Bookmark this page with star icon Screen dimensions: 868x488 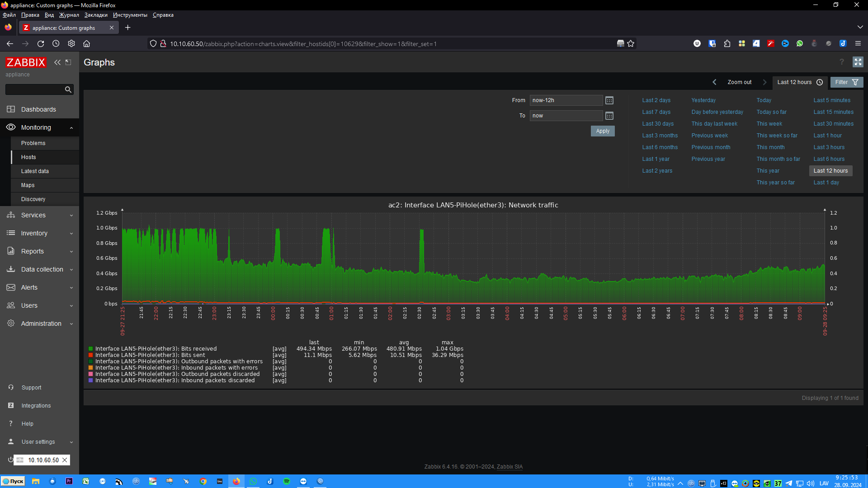[631, 44]
